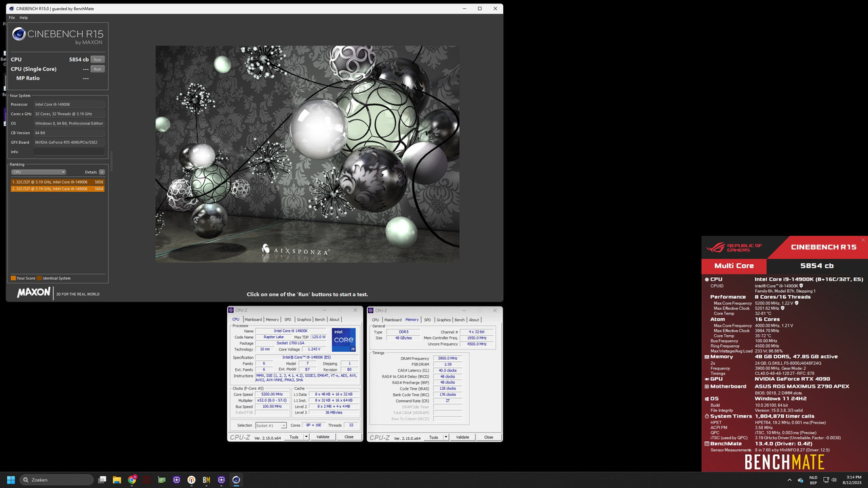
Task: Click Memory section icon in BenchMate panel
Action: click(x=707, y=357)
